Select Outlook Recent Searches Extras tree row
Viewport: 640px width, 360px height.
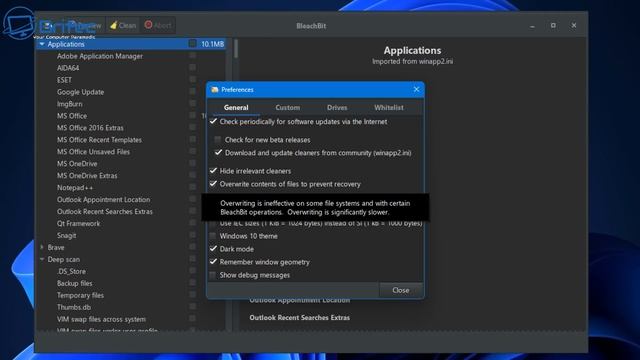pyautogui.click(x=104, y=211)
